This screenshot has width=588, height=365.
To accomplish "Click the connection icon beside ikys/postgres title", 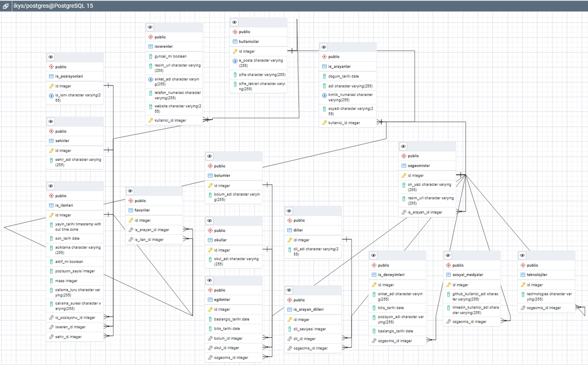I will coord(6,6).
